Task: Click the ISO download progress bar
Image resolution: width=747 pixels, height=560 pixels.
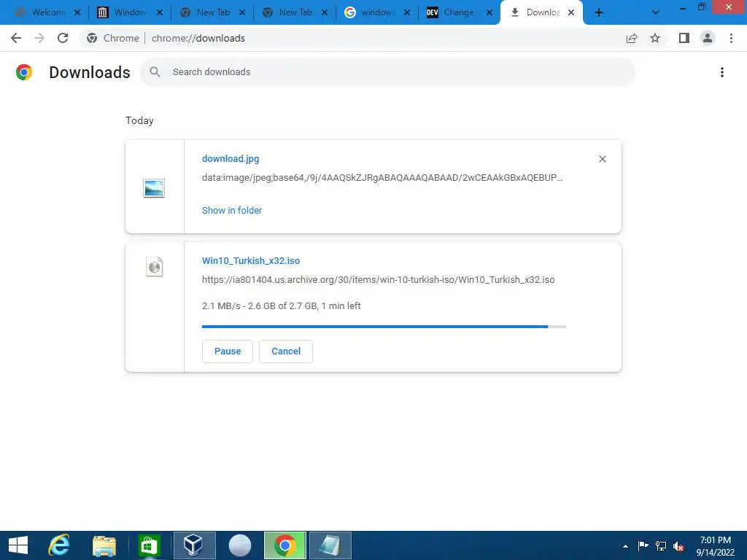Action: [384, 327]
